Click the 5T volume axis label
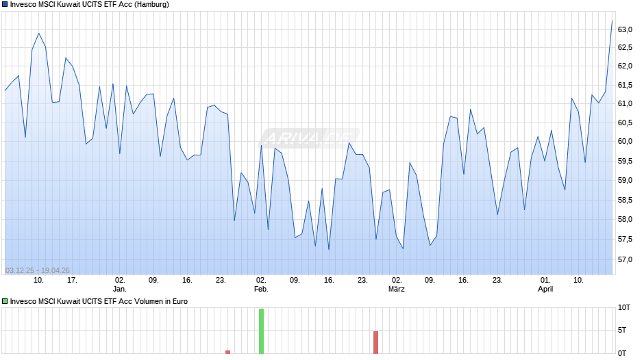This screenshot has width=644, height=360. coord(622,330)
